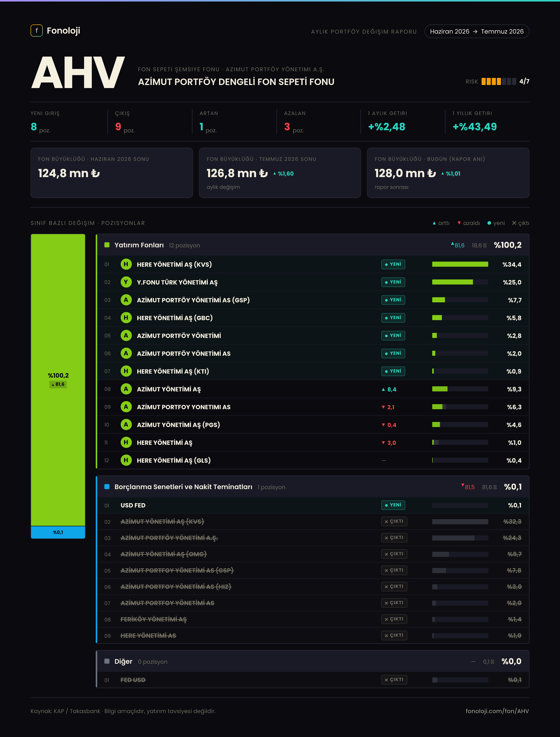Click the "+%43,49" 1 yıllık getiri value
The width and height of the screenshot is (560, 737).
pyautogui.click(x=475, y=127)
